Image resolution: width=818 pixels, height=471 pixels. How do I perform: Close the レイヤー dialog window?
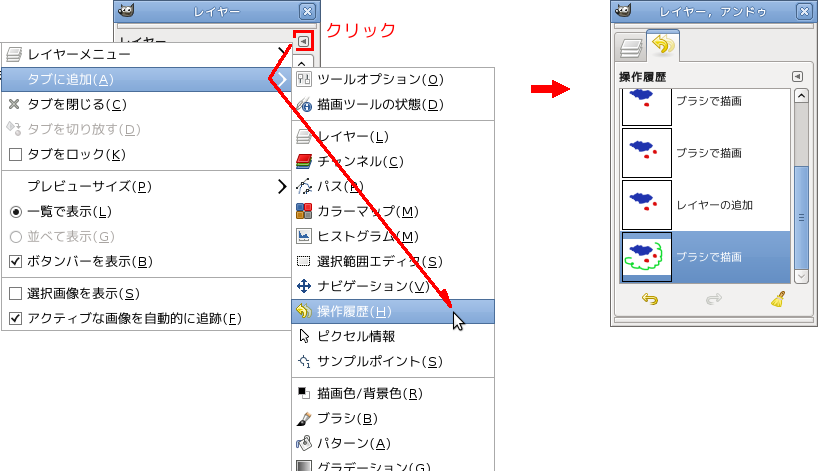[x=307, y=11]
